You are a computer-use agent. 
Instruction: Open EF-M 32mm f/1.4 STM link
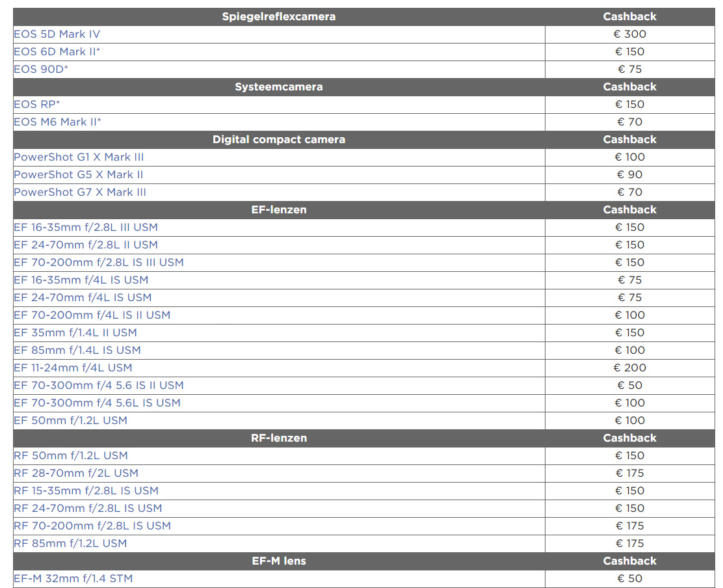pos(73,579)
